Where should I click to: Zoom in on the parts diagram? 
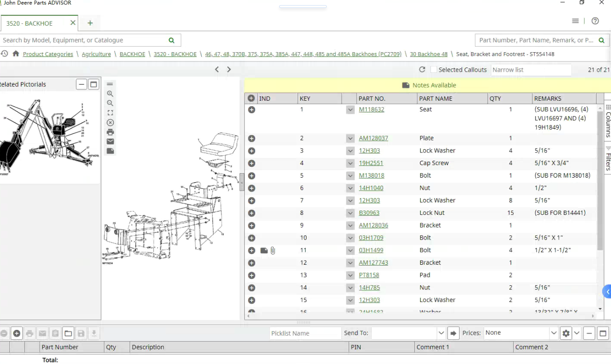110,94
